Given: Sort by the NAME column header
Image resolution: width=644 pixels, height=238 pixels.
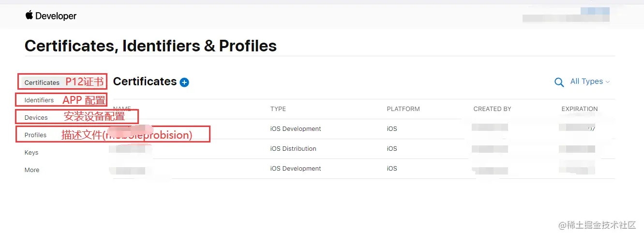Looking at the screenshot, I should (122, 109).
